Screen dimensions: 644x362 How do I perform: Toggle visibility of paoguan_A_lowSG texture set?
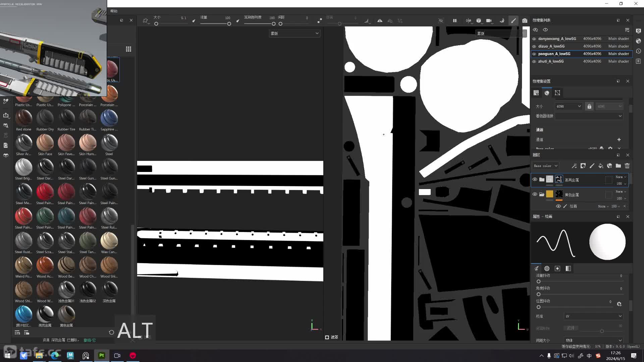[534, 54]
